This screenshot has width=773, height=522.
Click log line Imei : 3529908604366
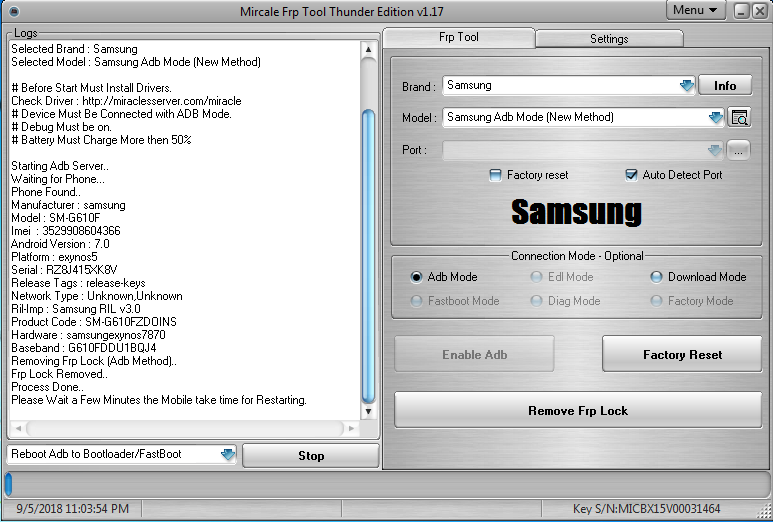click(x=66, y=231)
